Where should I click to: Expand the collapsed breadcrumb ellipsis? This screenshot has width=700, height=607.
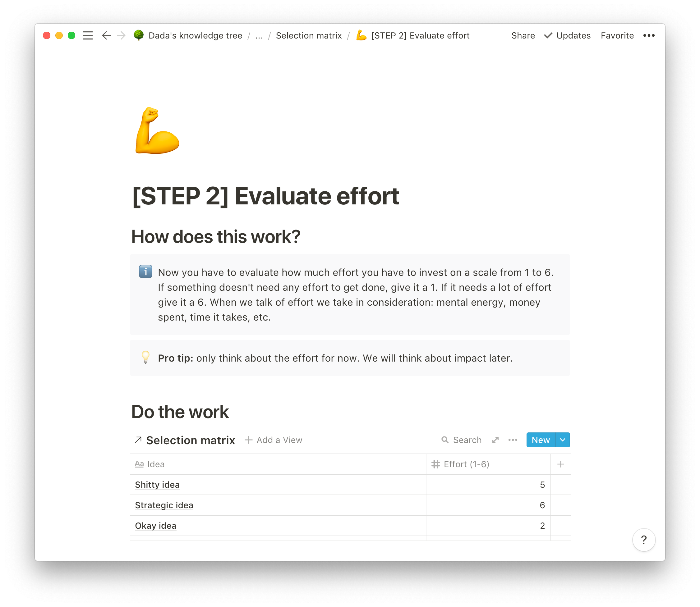(x=259, y=35)
